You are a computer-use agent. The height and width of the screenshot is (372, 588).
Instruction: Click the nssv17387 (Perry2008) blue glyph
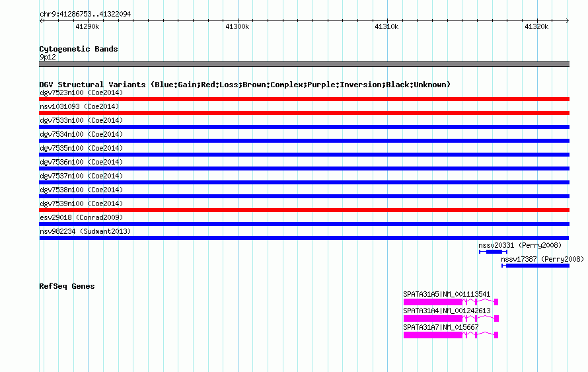(x=536, y=266)
